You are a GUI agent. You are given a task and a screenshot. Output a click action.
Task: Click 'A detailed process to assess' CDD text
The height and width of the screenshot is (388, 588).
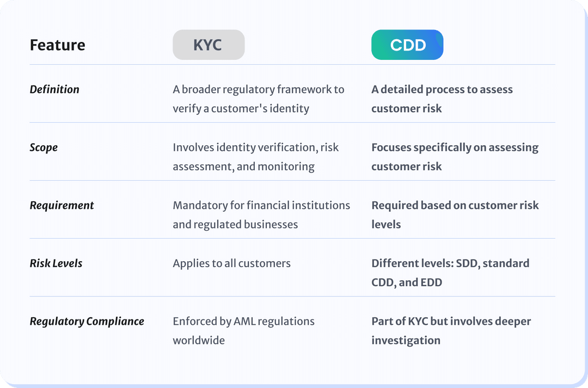tap(442, 99)
